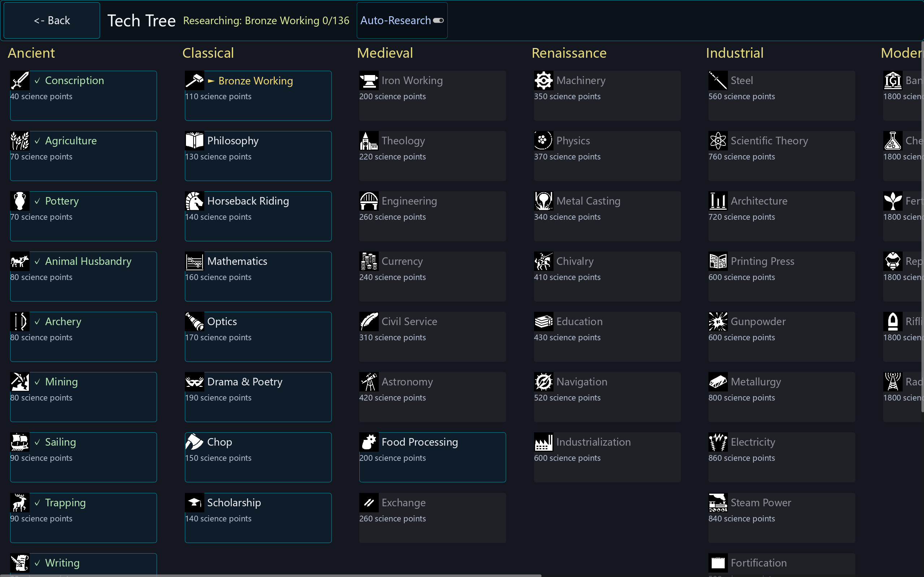The image size is (924, 577).
Task: Click "Theology" tech name
Action: tap(403, 141)
